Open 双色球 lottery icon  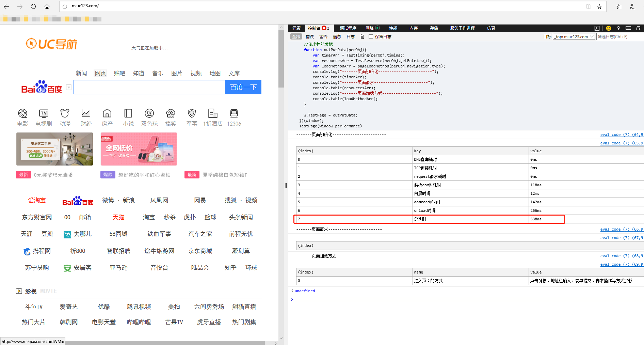click(x=149, y=113)
